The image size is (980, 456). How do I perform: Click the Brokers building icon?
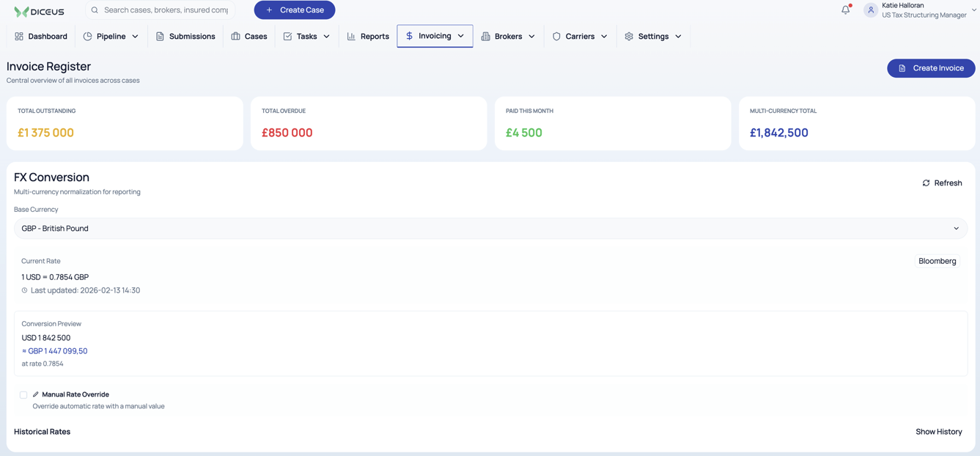(x=485, y=36)
